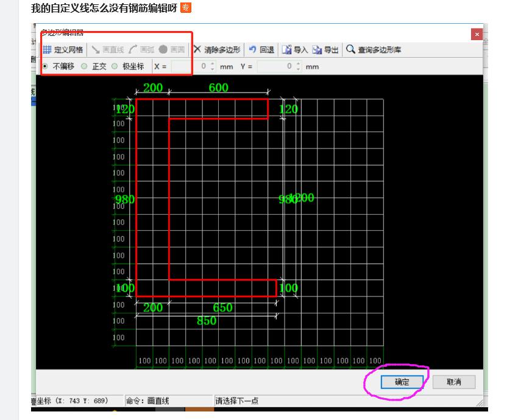Click the orange 专 badge beside the title
This screenshot has width=521, height=420.
click(x=186, y=8)
